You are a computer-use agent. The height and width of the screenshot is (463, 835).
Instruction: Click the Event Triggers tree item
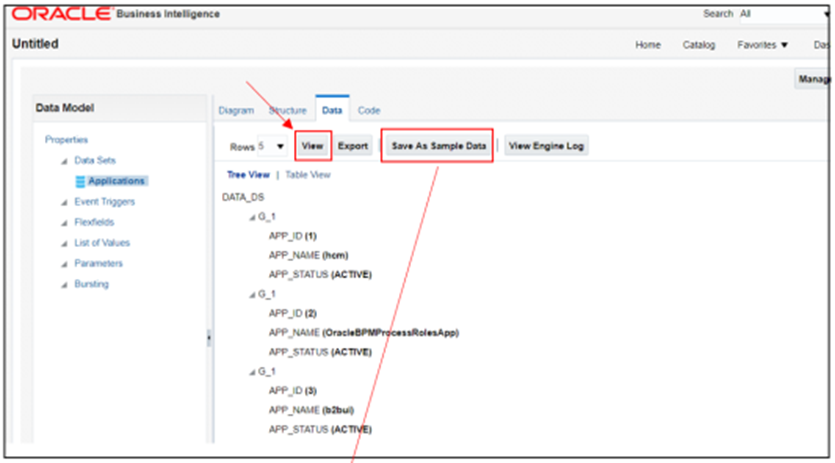(104, 202)
